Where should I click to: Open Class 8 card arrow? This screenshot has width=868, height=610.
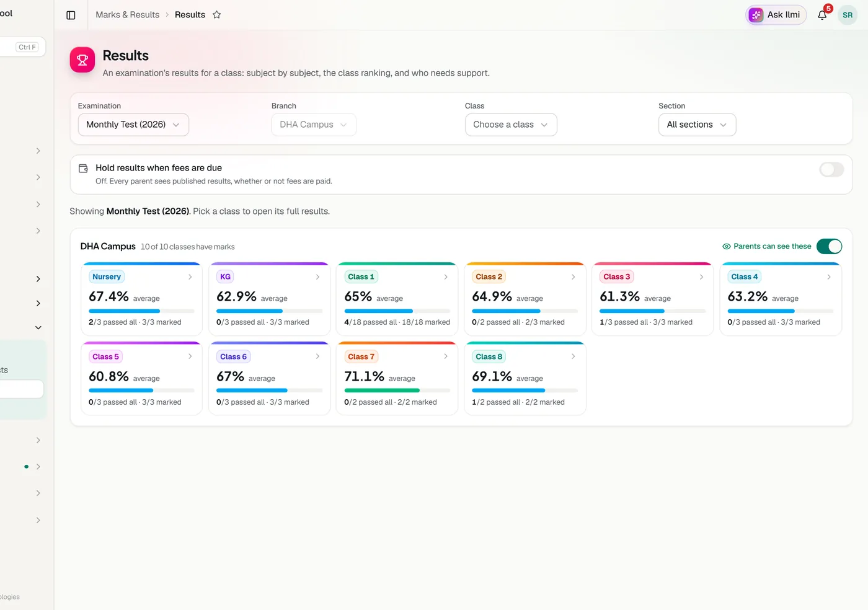click(573, 356)
